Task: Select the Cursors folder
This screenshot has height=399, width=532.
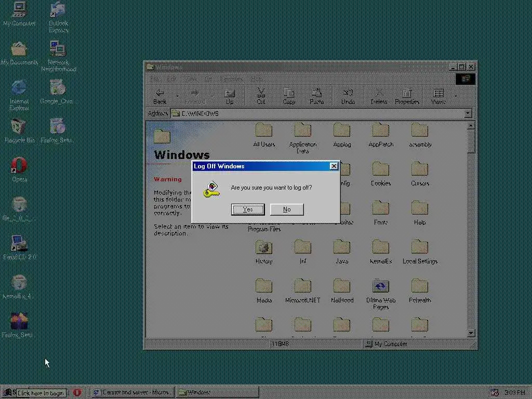Action: (420, 174)
